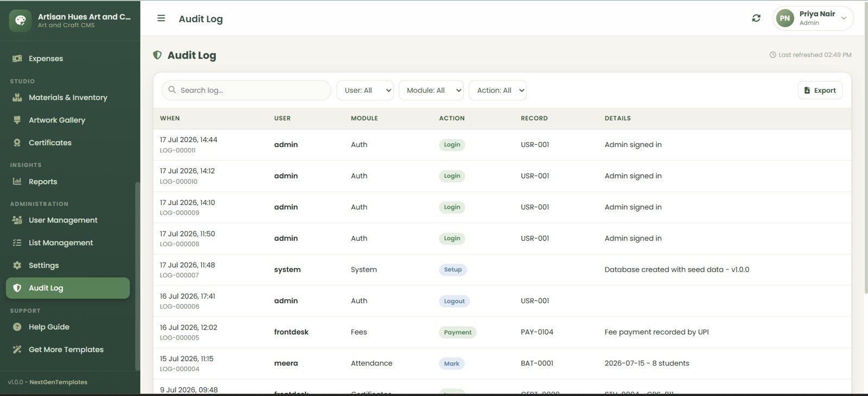The image size is (868, 396).
Task: Click the List Management list icon
Action: pos(17,243)
